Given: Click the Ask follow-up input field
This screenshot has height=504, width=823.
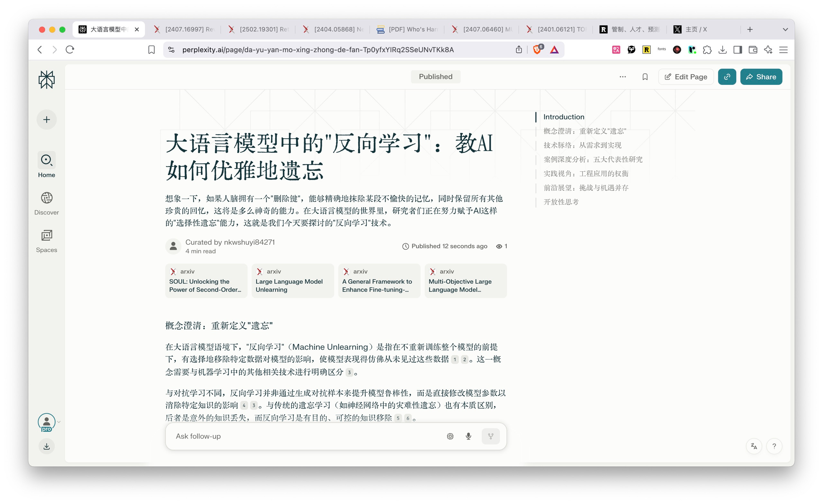Looking at the screenshot, I should coord(301,436).
